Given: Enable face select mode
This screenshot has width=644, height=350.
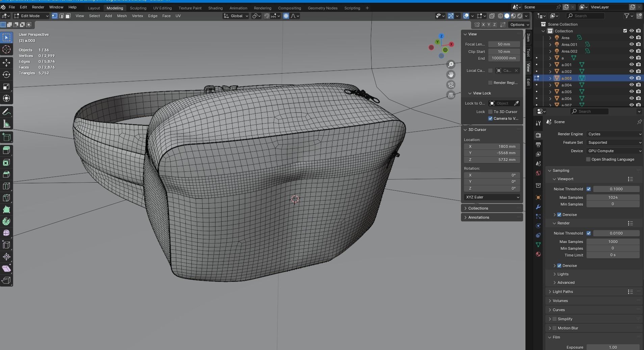Looking at the screenshot, I should [x=68, y=16].
